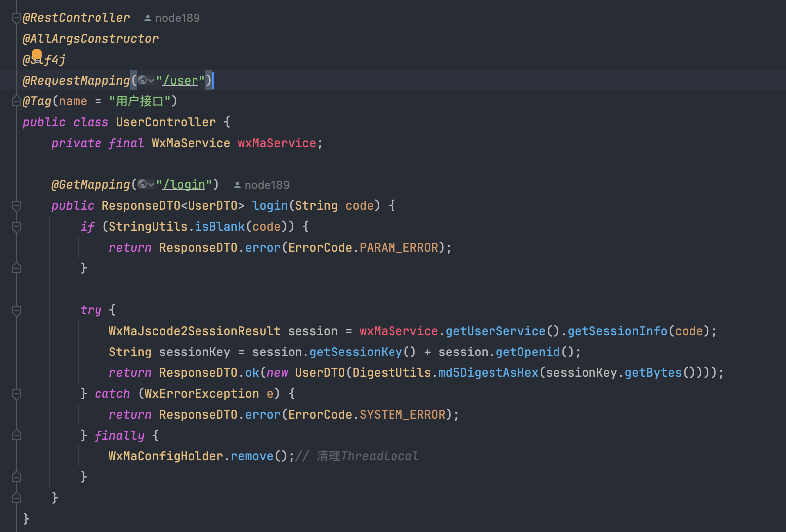Collapse the finally block fold marker
This screenshot has width=786, height=532.
(16, 436)
